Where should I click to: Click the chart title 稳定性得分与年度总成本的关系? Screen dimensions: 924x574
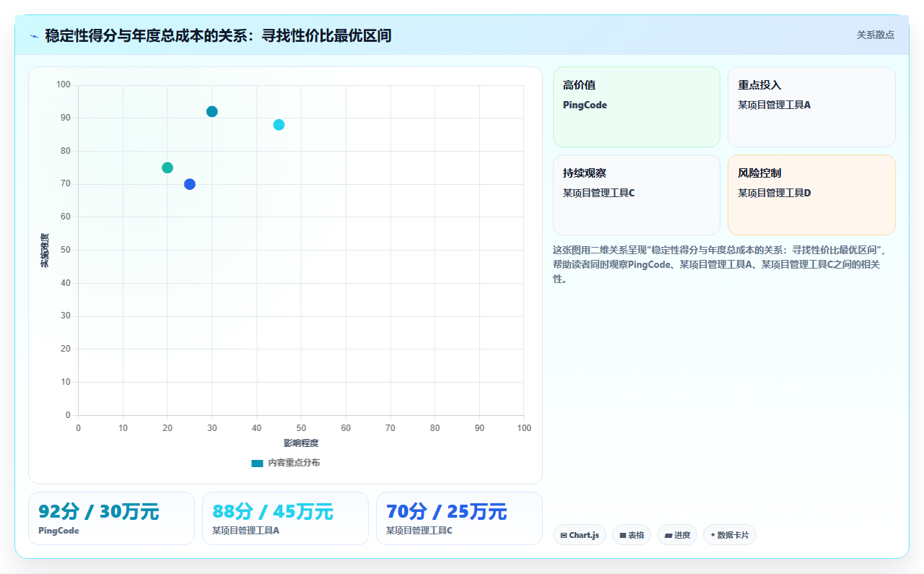[218, 35]
